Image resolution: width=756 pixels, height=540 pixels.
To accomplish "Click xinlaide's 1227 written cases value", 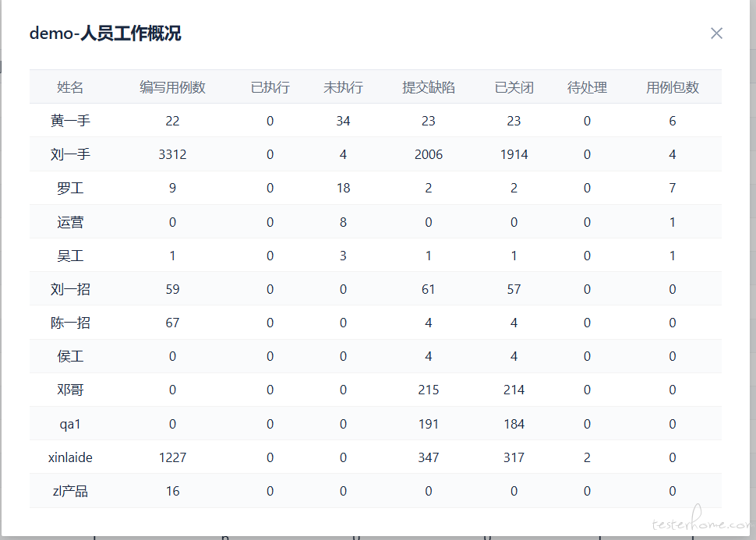I will [172, 457].
